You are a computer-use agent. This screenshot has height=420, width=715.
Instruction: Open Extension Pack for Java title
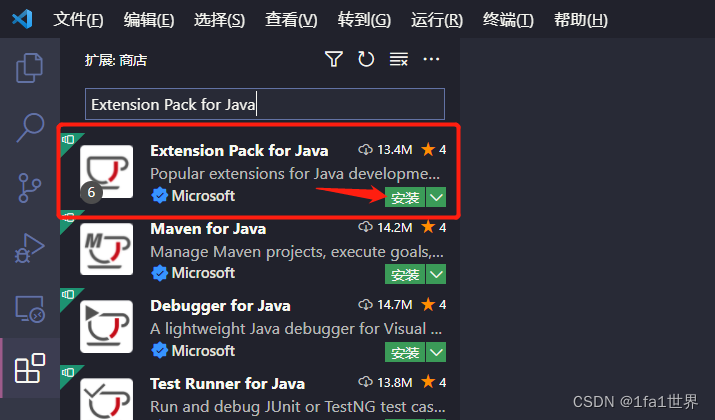pyautogui.click(x=239, y=150)
